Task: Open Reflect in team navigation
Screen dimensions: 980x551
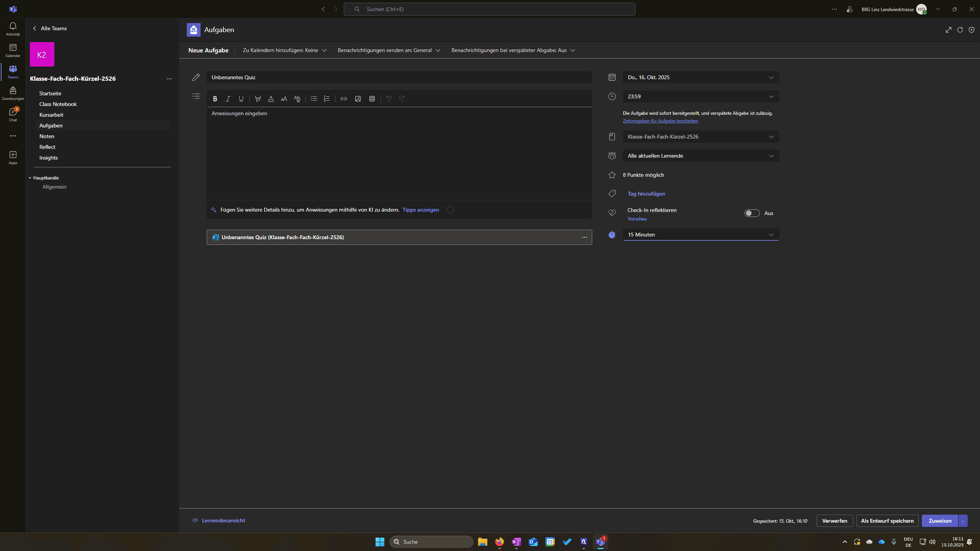Action: [x=47, y=147]
